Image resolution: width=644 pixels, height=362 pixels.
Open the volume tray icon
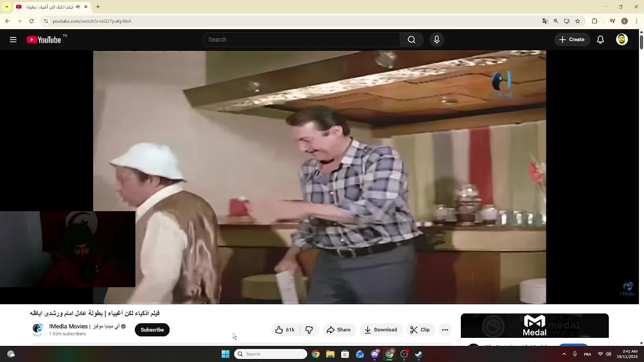[608, 354]
